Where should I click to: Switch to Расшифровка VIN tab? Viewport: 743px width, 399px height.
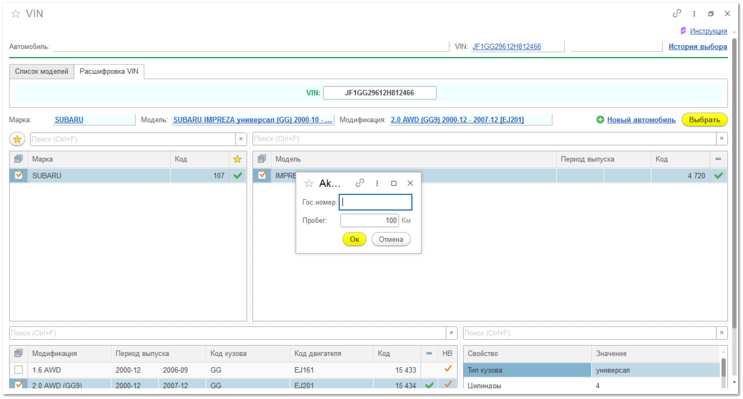109,71
